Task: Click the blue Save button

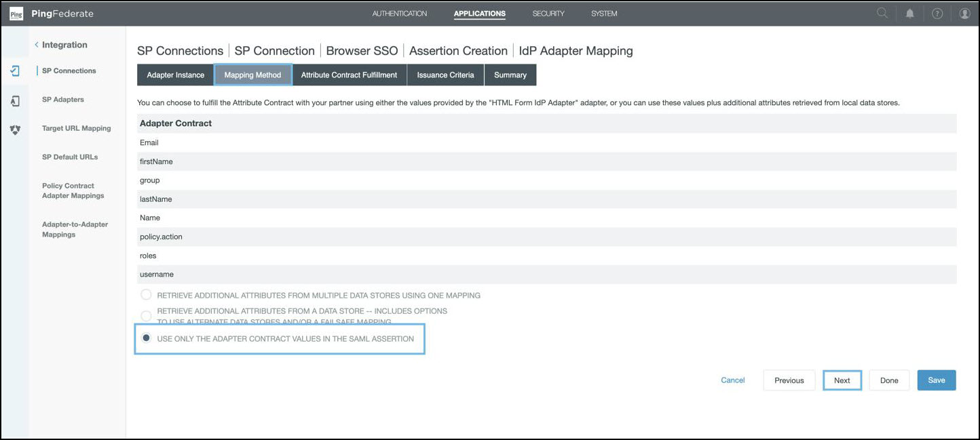Action: 936,380
